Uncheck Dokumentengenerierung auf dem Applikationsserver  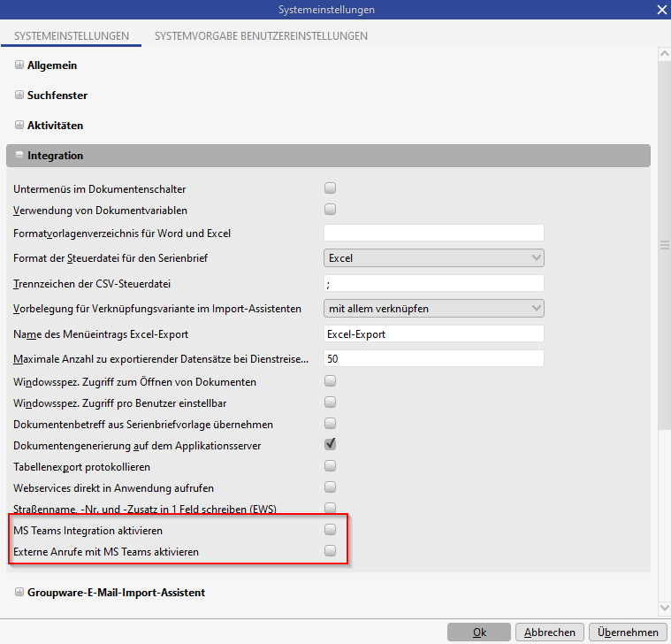pos(331,444)
